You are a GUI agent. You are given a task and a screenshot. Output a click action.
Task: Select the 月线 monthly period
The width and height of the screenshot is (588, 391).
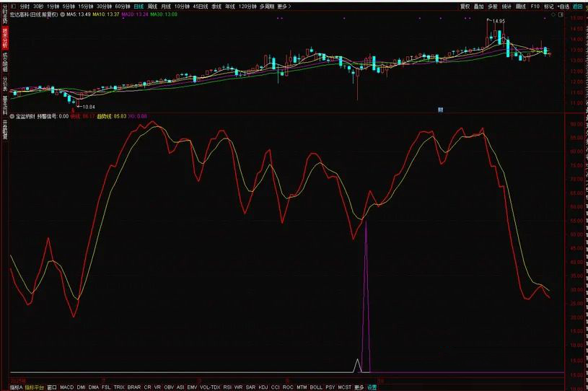click(x=166, y=6)
